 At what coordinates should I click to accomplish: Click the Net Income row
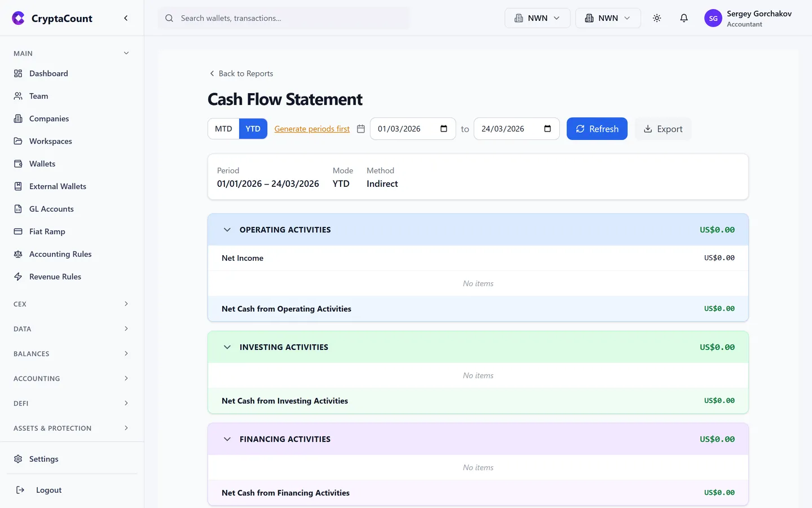[x=478, y=258]
